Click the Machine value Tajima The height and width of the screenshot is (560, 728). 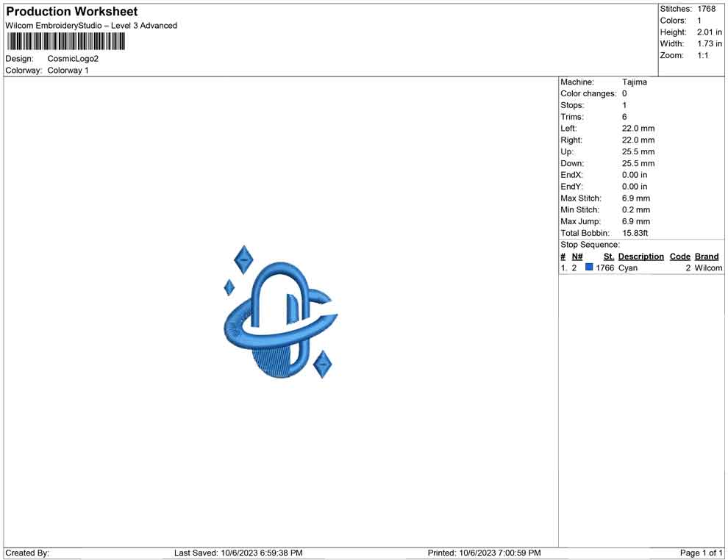click(x=634, y=82)
